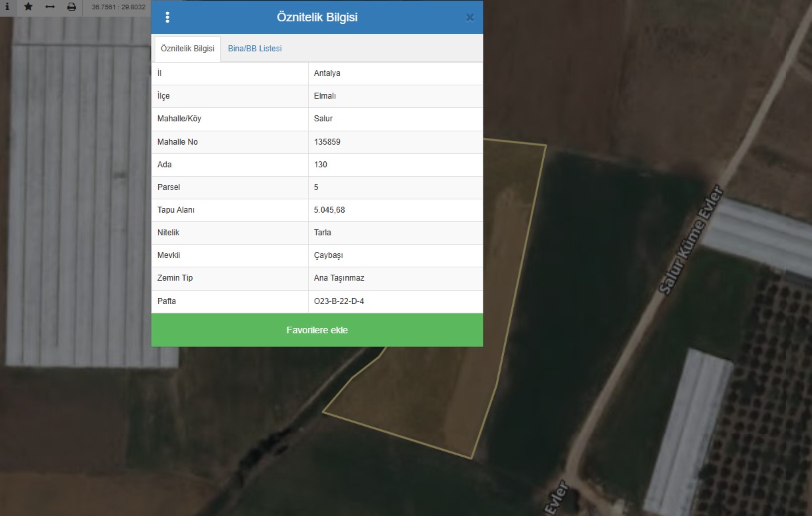Select the Öznitelik Bilgisi tab
The height and width of the screenshot is (516, 812).
187,49
